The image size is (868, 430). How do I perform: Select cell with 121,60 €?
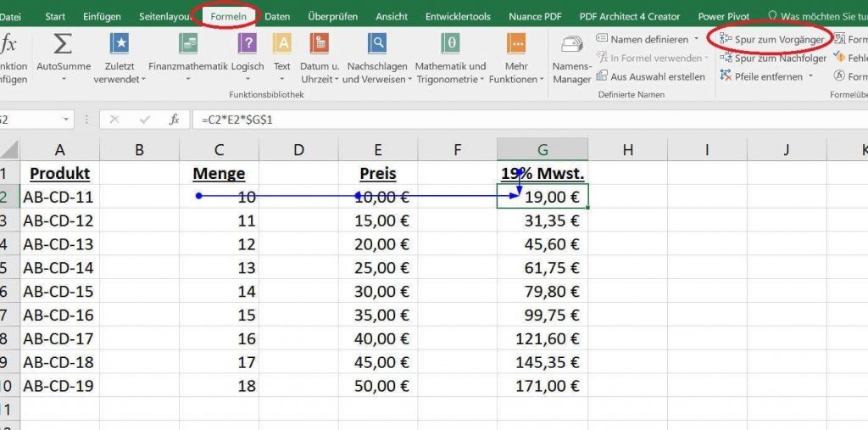pos(542,338)
